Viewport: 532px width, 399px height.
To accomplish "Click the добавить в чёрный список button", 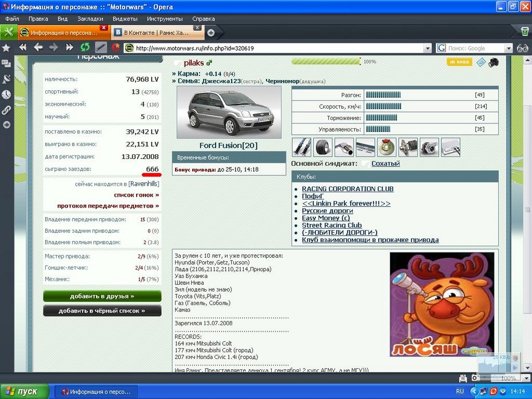I will point(102,310).
